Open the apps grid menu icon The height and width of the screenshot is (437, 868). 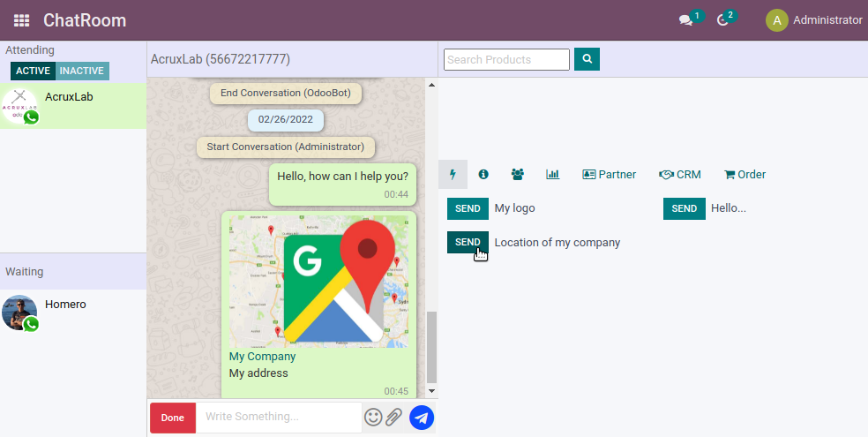pyautogui.click(x=21, y=20)
